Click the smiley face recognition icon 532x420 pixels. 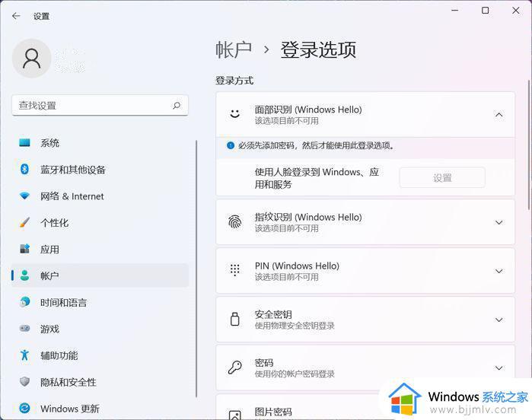[x=234, y=114]
